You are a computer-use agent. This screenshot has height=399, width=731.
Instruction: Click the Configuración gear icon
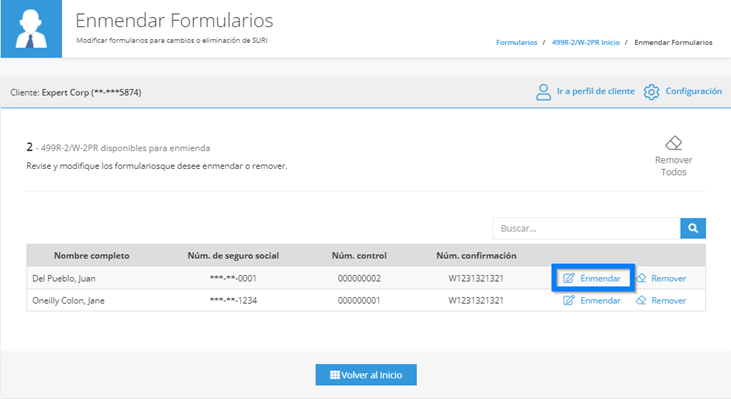tap(651, 92)
